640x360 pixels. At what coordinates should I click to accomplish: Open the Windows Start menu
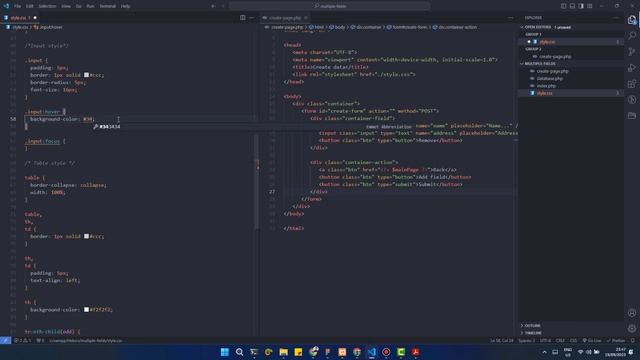point(224,352)
